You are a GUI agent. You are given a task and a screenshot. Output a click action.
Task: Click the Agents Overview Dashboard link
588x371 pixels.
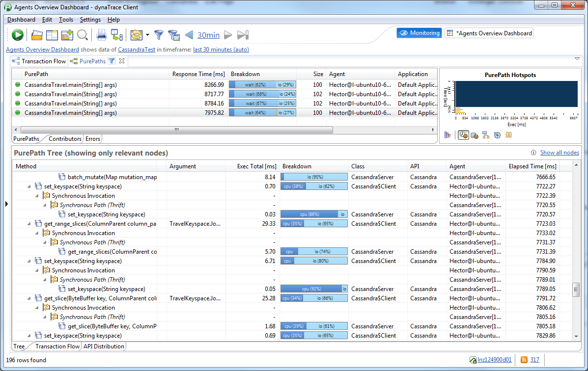tap(42, 50)
